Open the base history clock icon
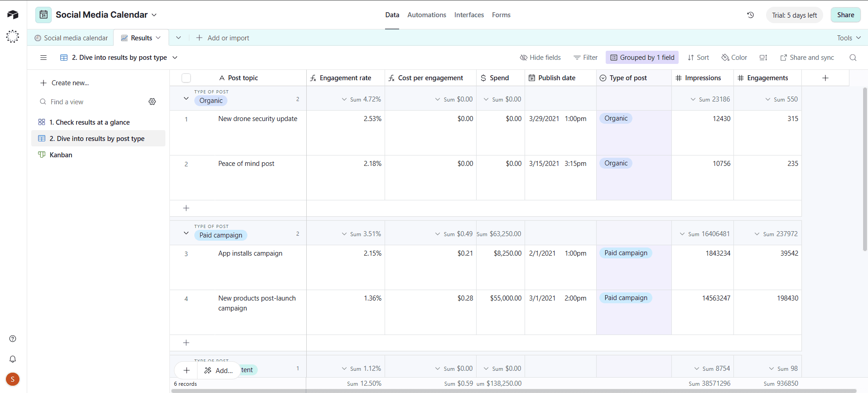Screen dimensions: 868x393 [x=750, y=15]
